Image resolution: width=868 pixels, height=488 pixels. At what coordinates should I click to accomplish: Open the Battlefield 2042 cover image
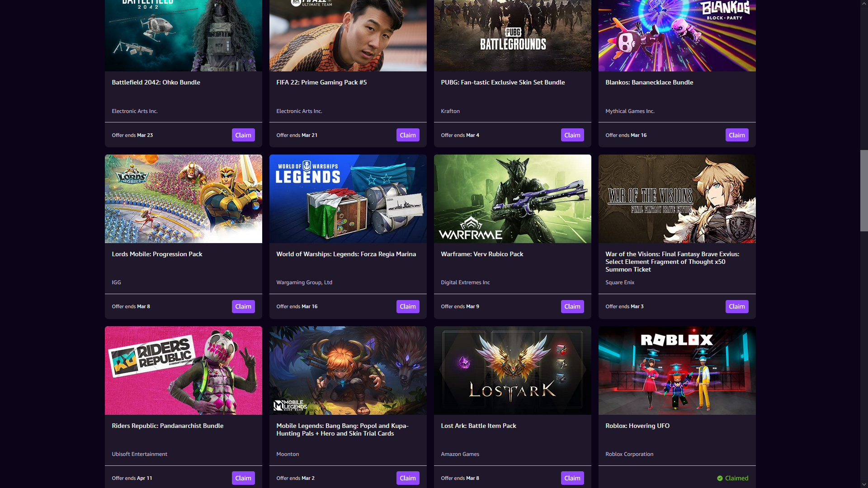pos(184,36)
